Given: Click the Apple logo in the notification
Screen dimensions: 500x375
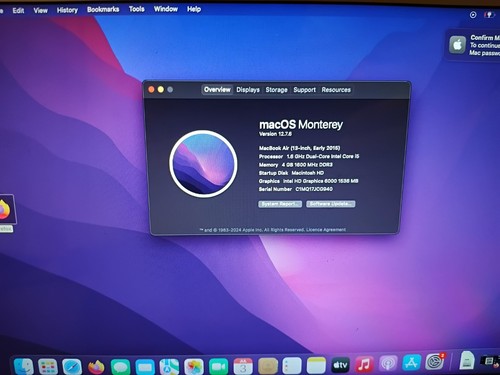Looking at the screenshot, I should point(457,45).
